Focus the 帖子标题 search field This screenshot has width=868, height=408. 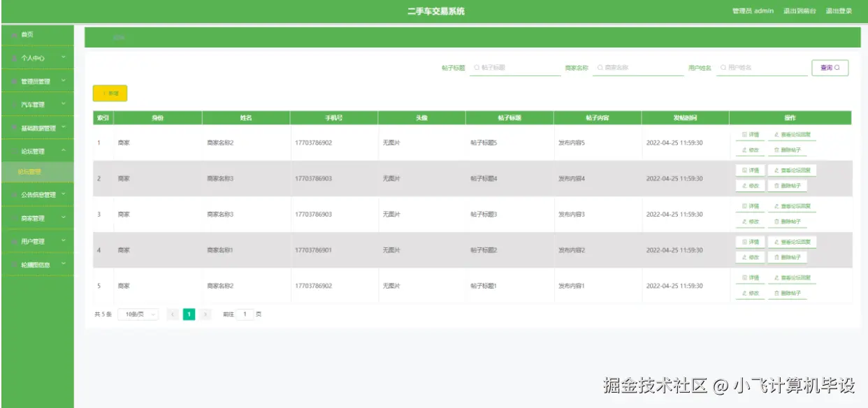point(515,68)
